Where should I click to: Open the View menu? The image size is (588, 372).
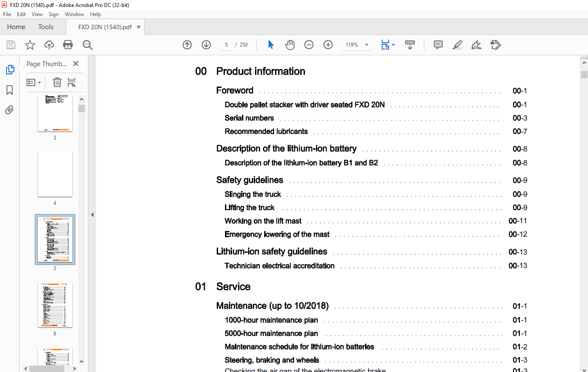[x=37, y=14]
